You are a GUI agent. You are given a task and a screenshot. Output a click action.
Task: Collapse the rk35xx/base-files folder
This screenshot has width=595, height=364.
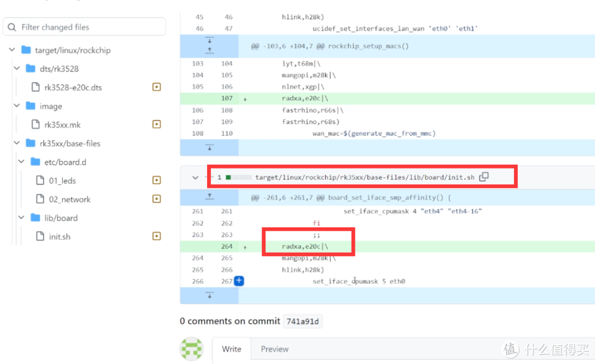point(17,143)
